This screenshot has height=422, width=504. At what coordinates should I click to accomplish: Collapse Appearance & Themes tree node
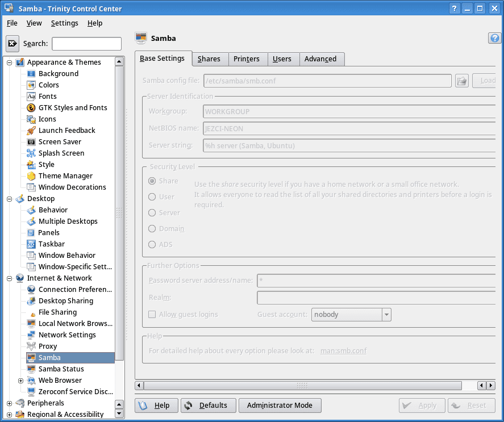pyautogui.click(x=9, y=62)
